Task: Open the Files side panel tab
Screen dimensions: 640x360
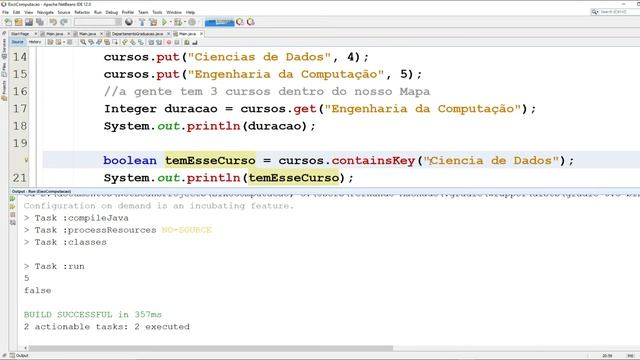Action: pyautogui.click(x=4, y=69)
